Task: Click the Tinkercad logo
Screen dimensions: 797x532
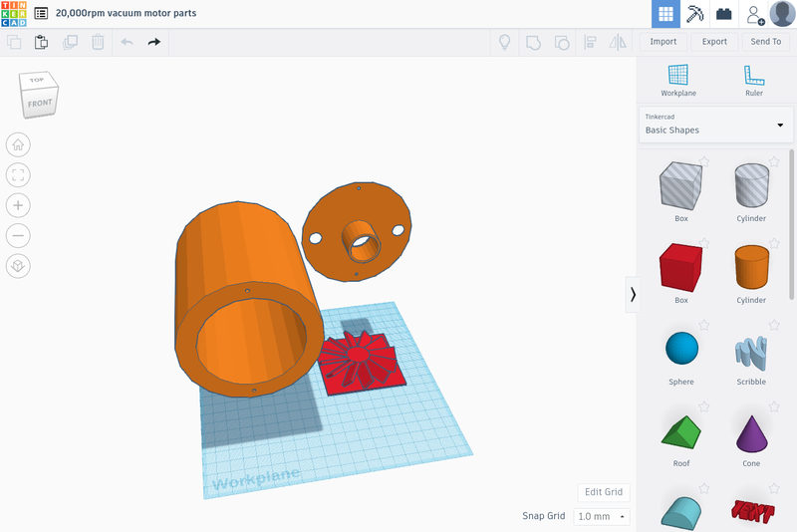Action: coord(15,14)
